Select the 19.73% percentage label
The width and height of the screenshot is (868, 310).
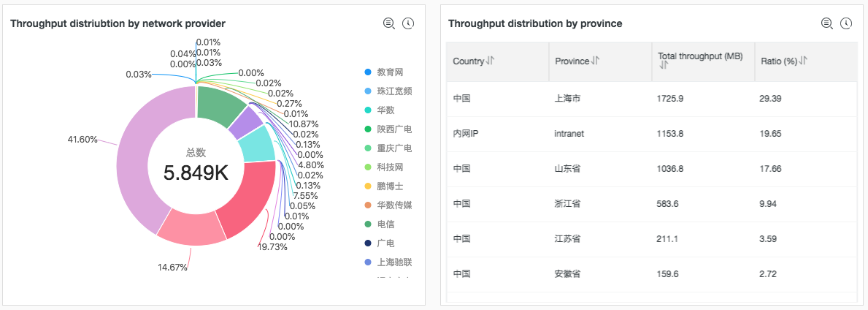(272, 247)
